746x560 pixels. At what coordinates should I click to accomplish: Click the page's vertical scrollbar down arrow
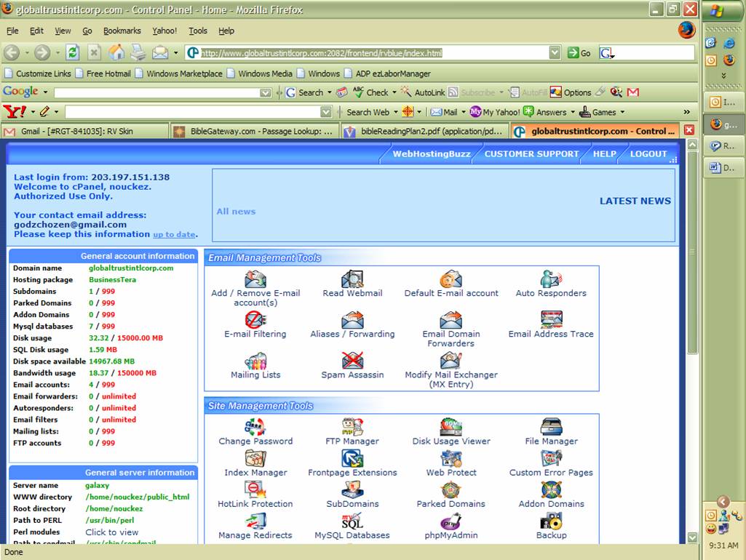[x=692, y=537]
